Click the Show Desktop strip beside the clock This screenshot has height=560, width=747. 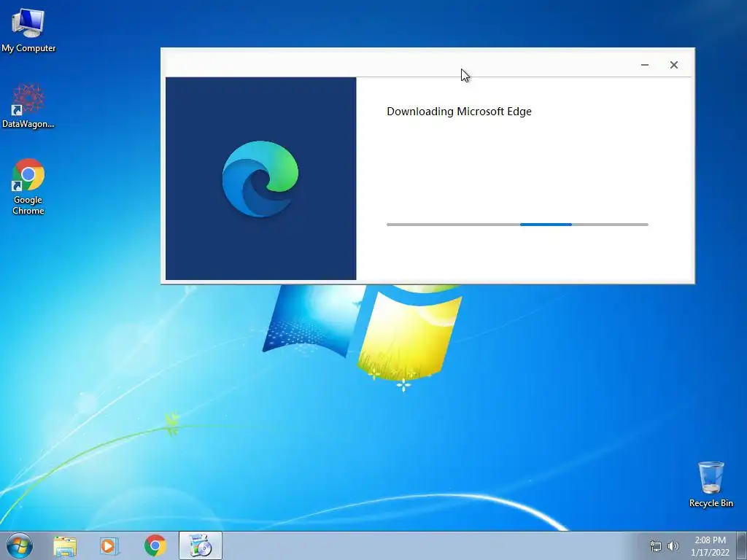(742, 545)
